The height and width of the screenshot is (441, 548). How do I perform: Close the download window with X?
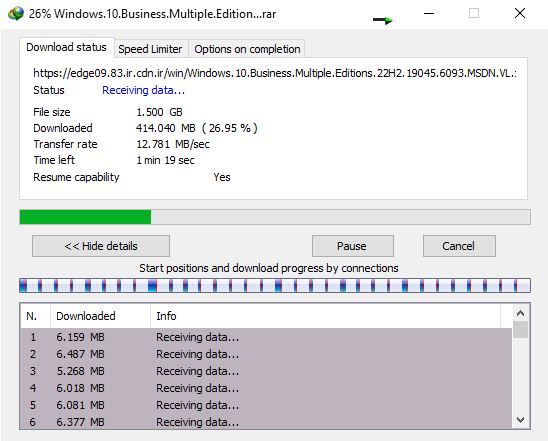[x=520, y=14]
